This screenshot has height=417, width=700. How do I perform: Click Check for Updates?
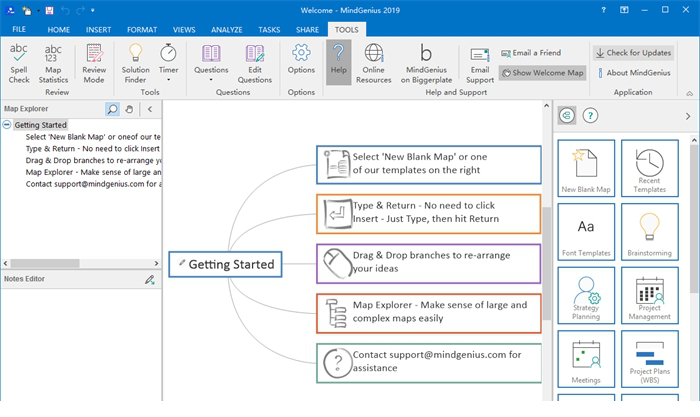(633, 53)
